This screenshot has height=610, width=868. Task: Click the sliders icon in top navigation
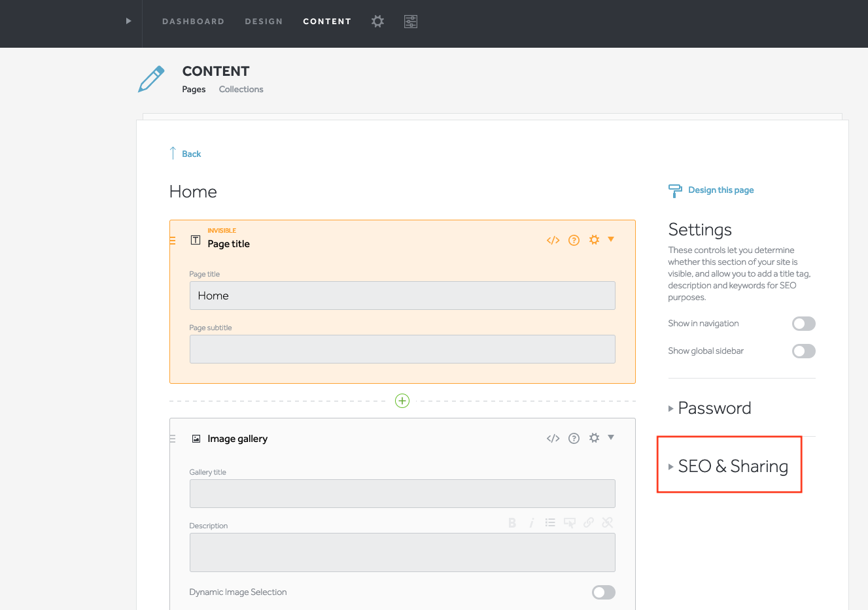click(x=411, y=22)
